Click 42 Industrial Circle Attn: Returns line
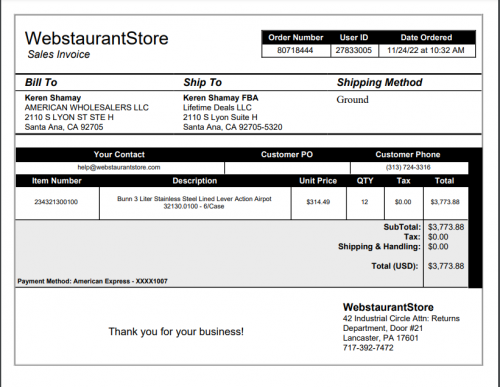Image resolution: width=500 pixels, height=387 pixels. pyautogui.click(x=401, y=318)
